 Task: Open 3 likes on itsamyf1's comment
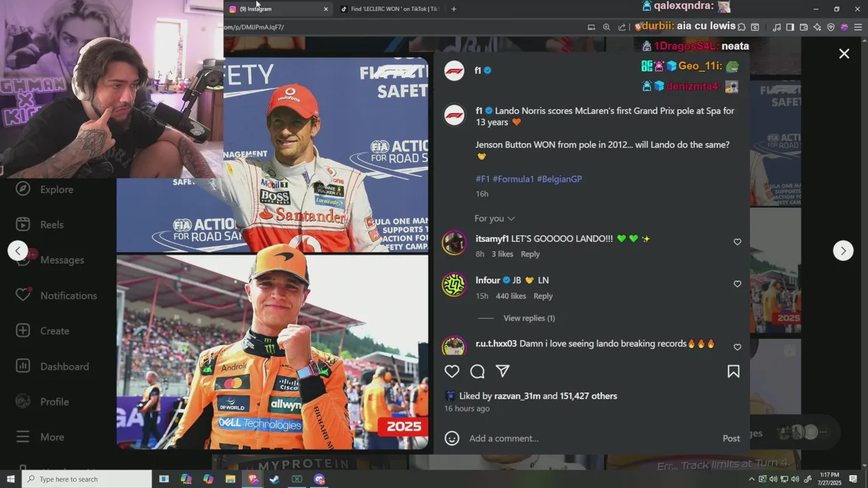pos(502,254)
